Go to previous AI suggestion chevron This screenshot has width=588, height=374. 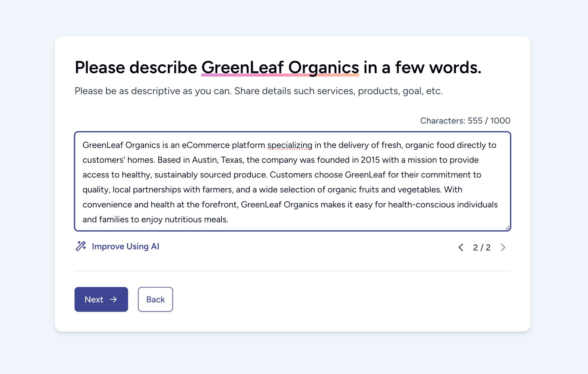(x=461, y=247)
